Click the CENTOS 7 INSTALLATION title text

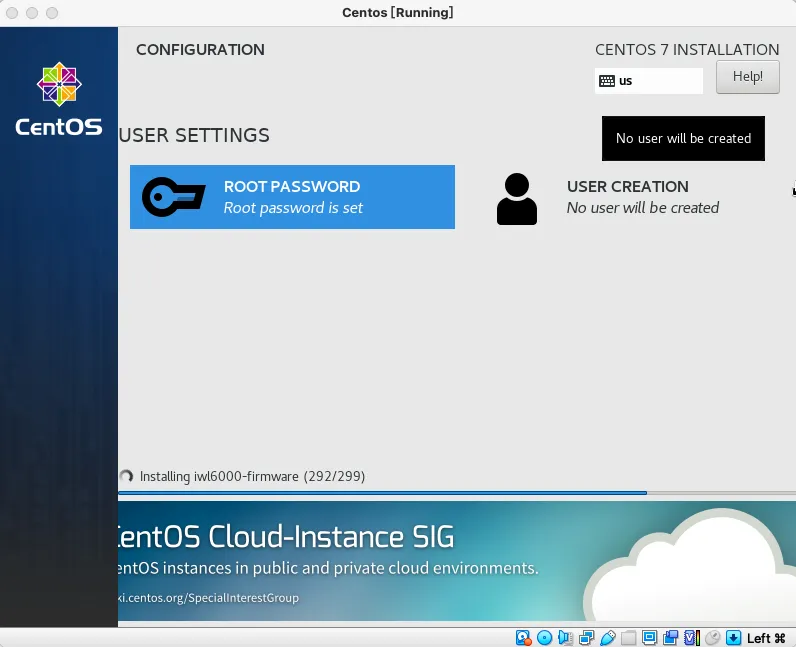coord(687,49)
